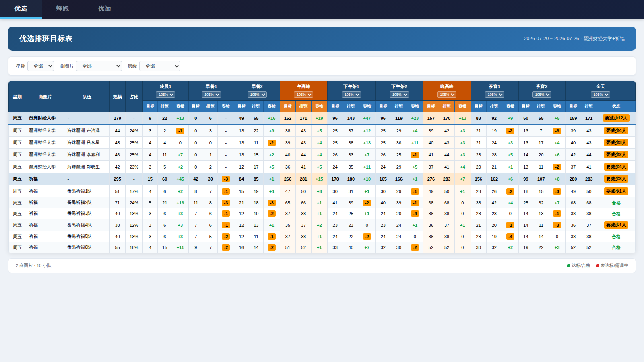Click the 达标/合格 legend item
Screen dimensions: 644x362
pyautogui.click(x=578, y=266)
